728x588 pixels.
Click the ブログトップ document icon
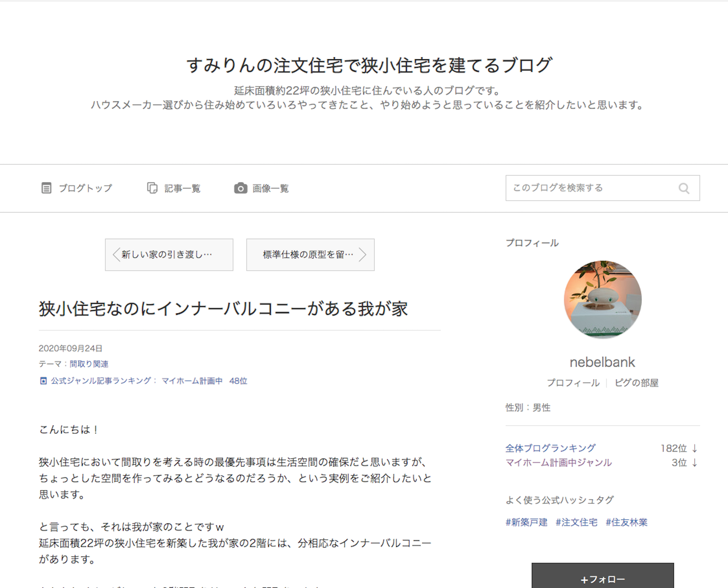coord(46,188)
